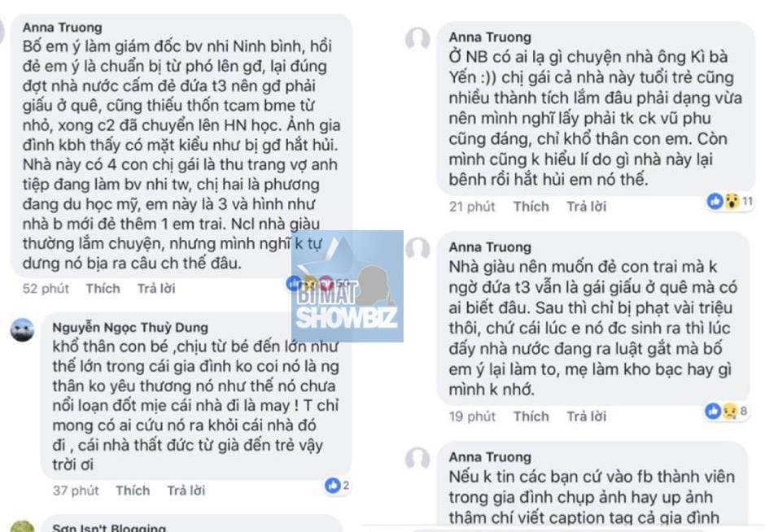Click Trả lời under the 37 phút comment
This screenshot has width=765, height=532.
point(186,491)
